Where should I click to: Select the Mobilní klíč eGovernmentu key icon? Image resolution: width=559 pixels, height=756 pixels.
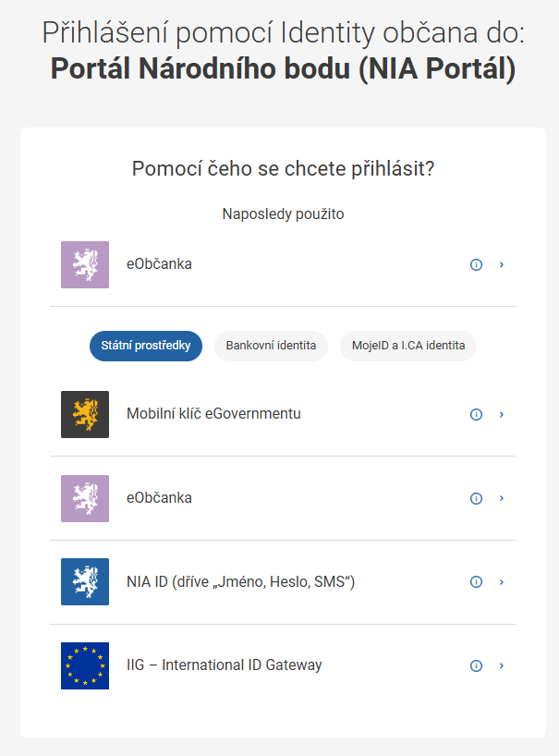[84, 414]
